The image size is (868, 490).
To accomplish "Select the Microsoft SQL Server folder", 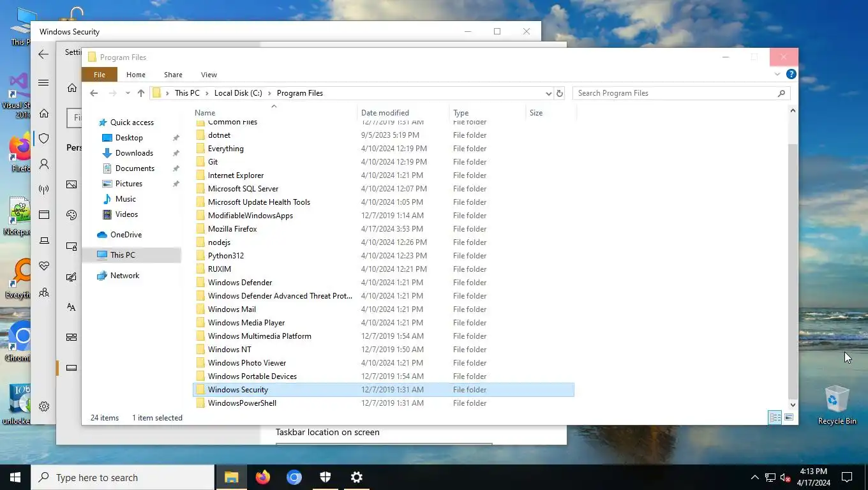I will (x=384, y=189).
